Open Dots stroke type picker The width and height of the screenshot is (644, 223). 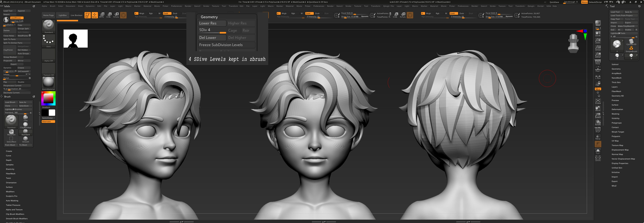point(48,41)
